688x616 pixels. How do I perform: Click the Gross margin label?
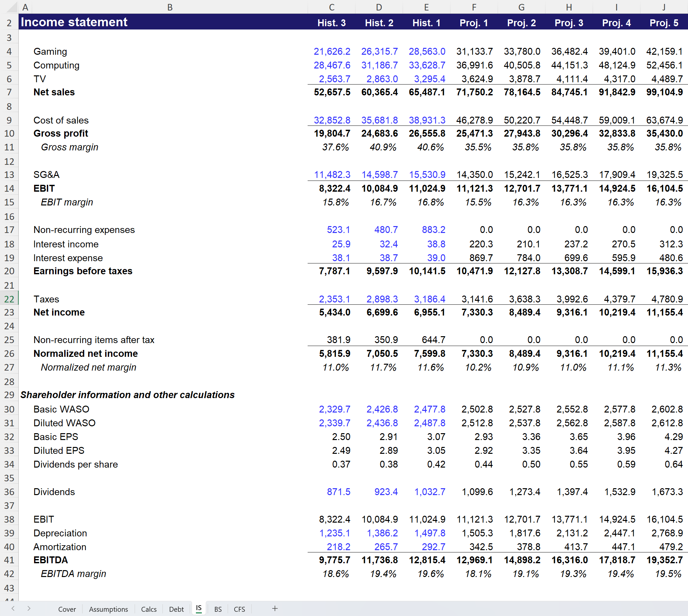pos(70,147)
